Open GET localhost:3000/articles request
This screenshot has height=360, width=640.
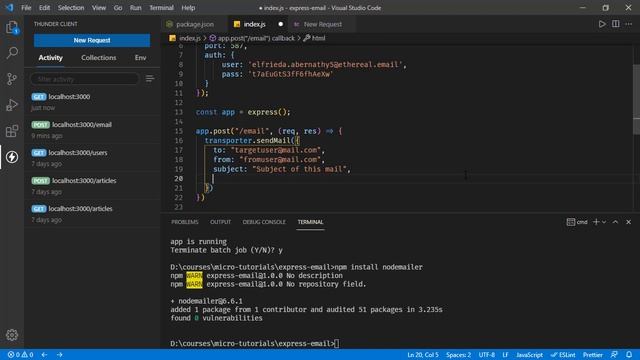click(92, 214)
